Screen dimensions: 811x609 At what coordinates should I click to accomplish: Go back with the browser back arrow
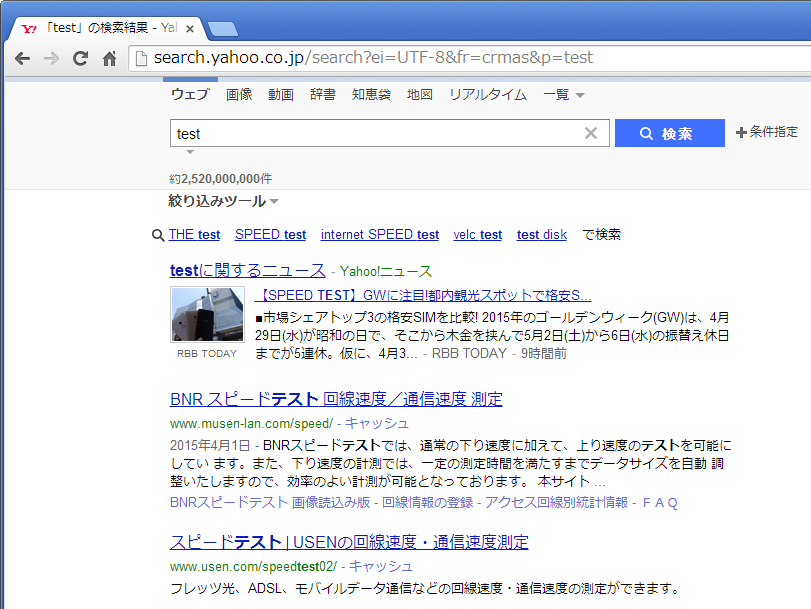click(22, 58)
